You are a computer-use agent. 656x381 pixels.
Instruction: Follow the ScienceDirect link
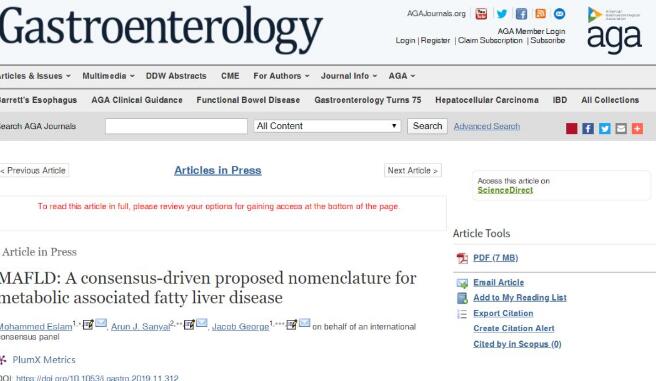tap(505, 190)
